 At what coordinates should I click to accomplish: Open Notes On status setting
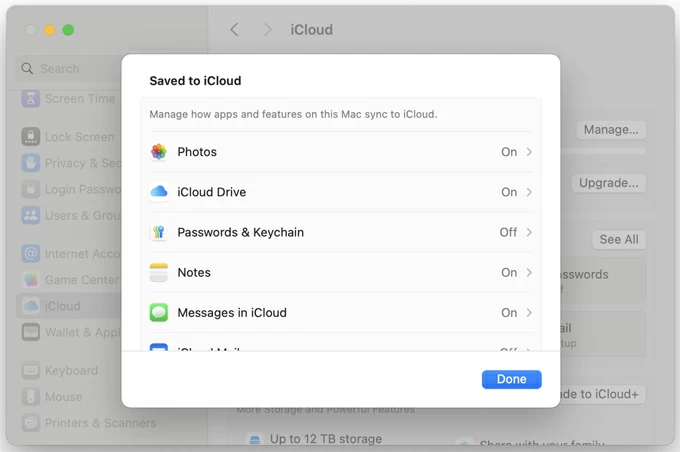pyautogui.click(x=509, y=272)
